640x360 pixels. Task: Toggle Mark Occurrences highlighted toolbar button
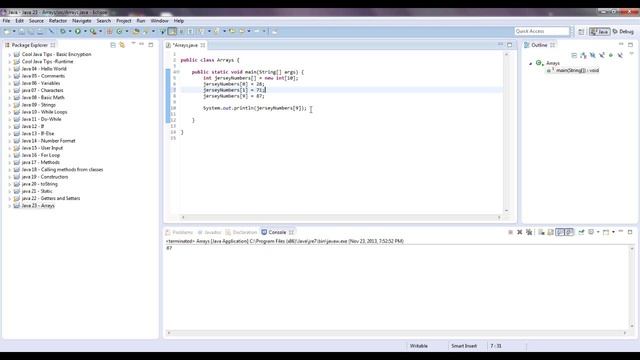pos(172,31)
